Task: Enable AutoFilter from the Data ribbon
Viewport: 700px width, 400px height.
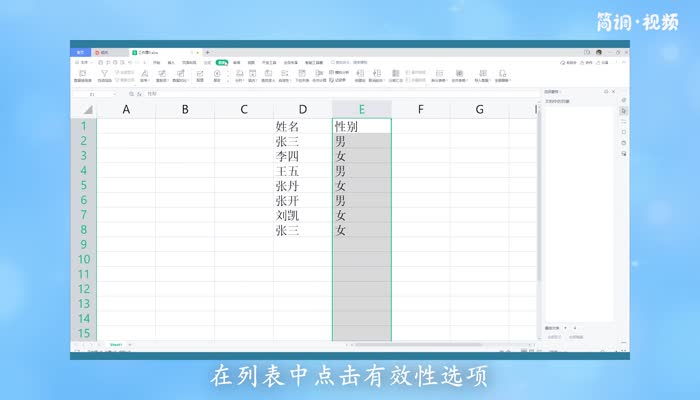Action: [x=104, y=75]
